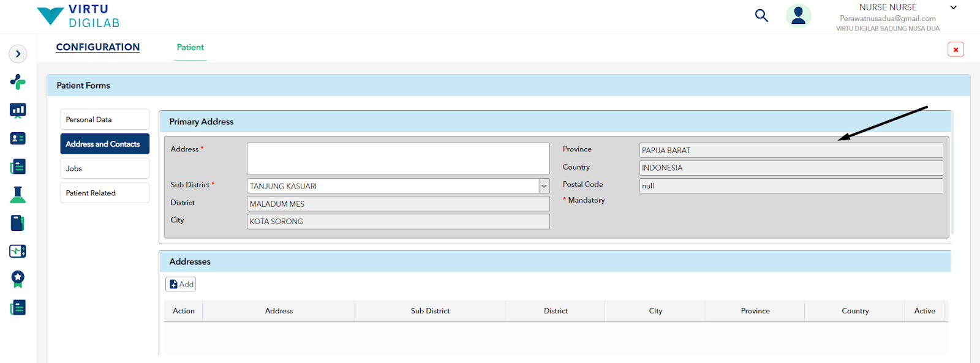Click the search magnifier icon
This screenshot has width=980, height=363.
[761, 15]
